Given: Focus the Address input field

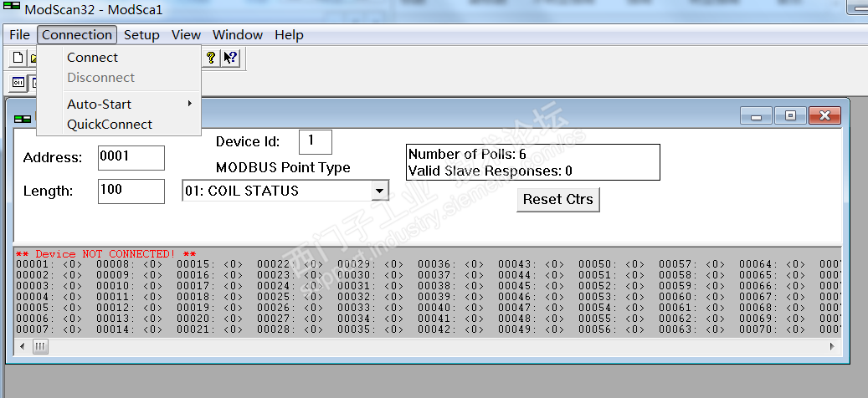Looking at the screenshot, I should [x=131, y=157].
